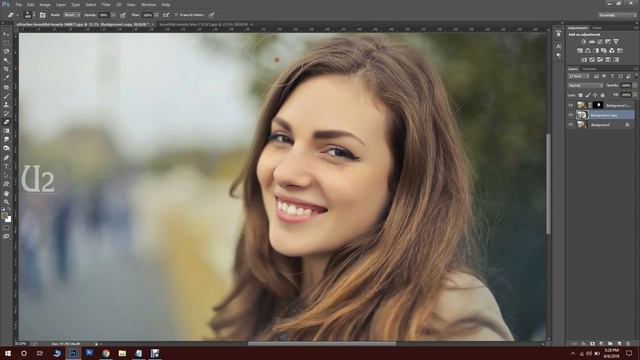The image size is (640, 360).
Task: Select the Move tool
Action: pyautogui.click(x=6, y=35)
